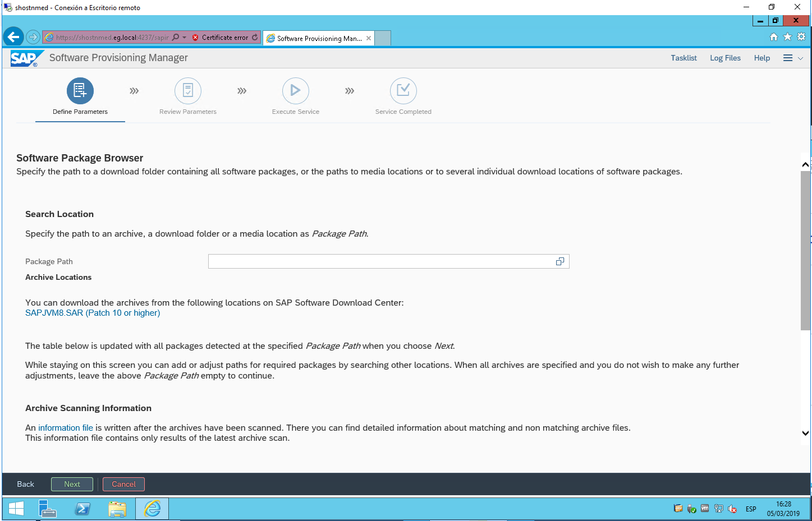Click the Archive Scanning Information heading
812x521 pixels.
point(88,408)
